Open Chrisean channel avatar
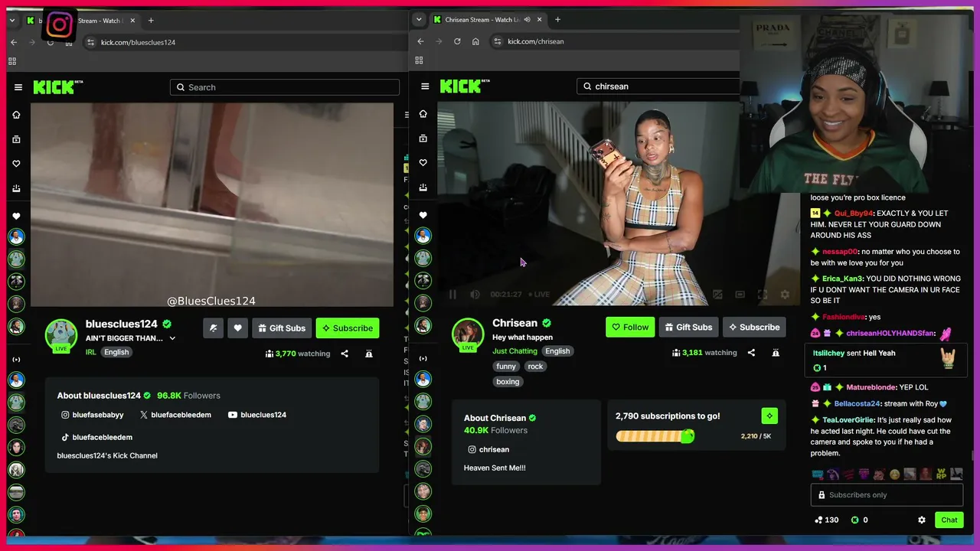 [467, 334]
